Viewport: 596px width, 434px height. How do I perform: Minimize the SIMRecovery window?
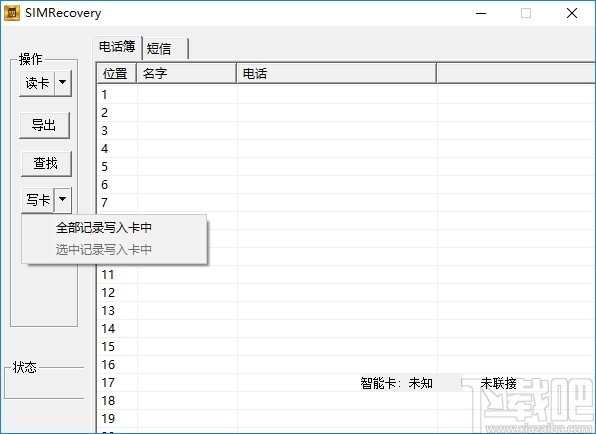pyautogui.click(x=481, y=13)
